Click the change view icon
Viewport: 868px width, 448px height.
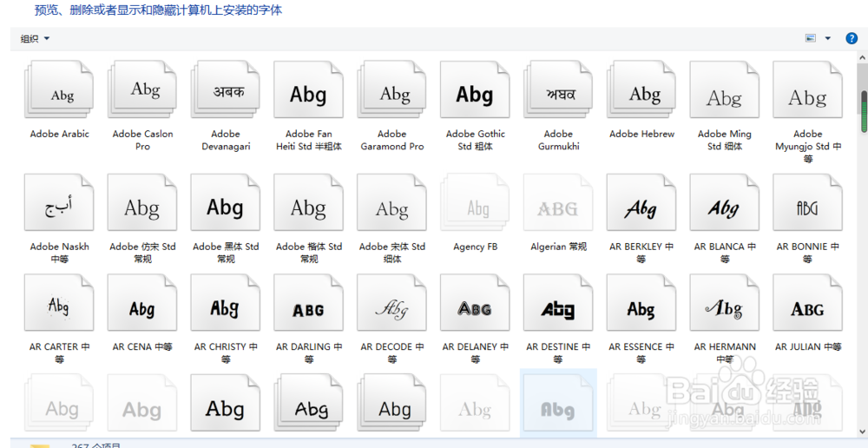(811, 38)
